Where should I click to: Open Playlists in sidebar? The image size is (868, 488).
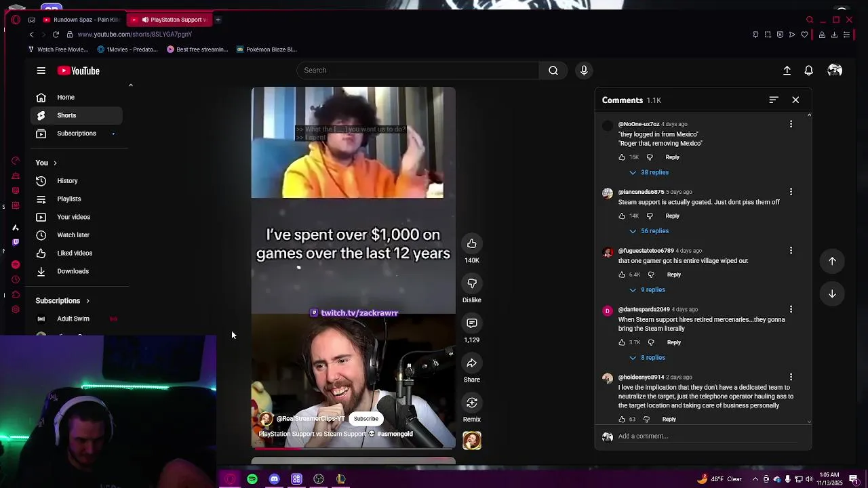tap(77, 199)
